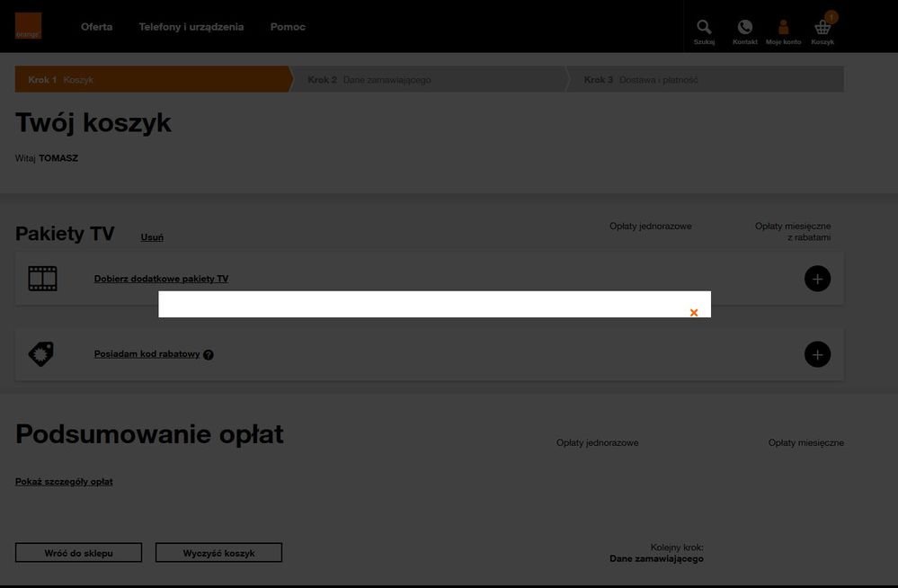Open the Szukaj search icon

coord(704,28)
